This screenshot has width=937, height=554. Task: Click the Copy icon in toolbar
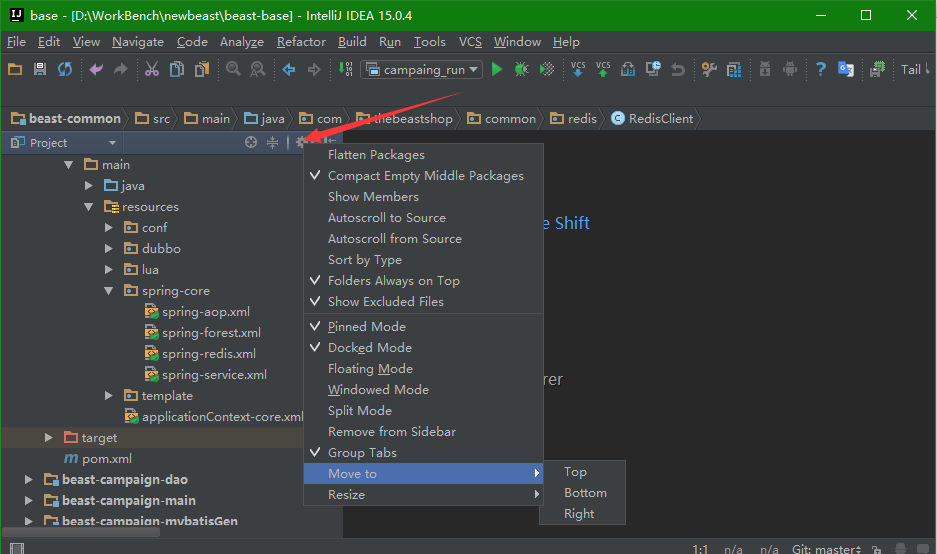(x=177, y=69)
